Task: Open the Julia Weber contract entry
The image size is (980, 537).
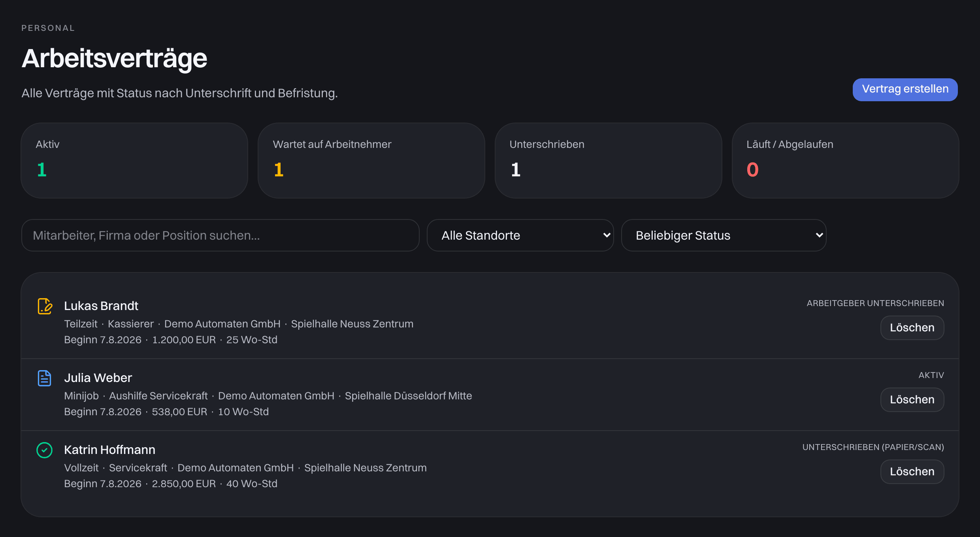Action: click(490, 394)
